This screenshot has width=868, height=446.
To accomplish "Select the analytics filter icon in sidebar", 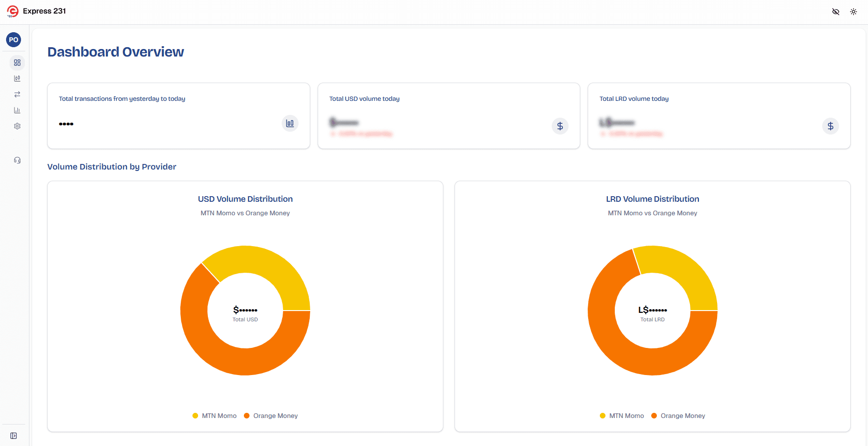I will click(17, 78).
